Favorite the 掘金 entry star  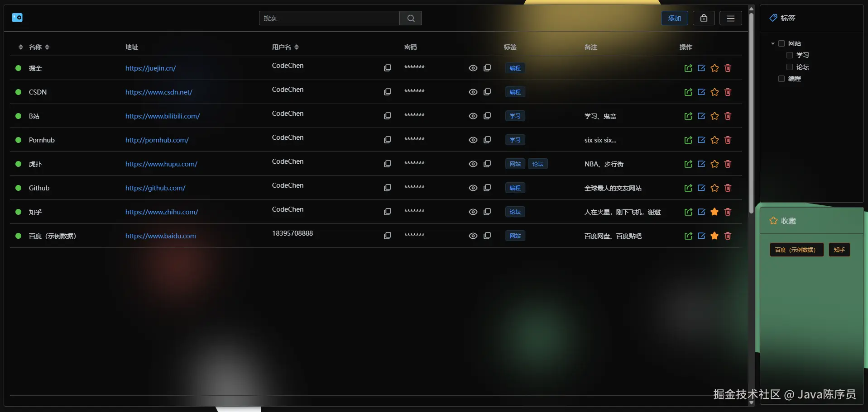[715, 68]
